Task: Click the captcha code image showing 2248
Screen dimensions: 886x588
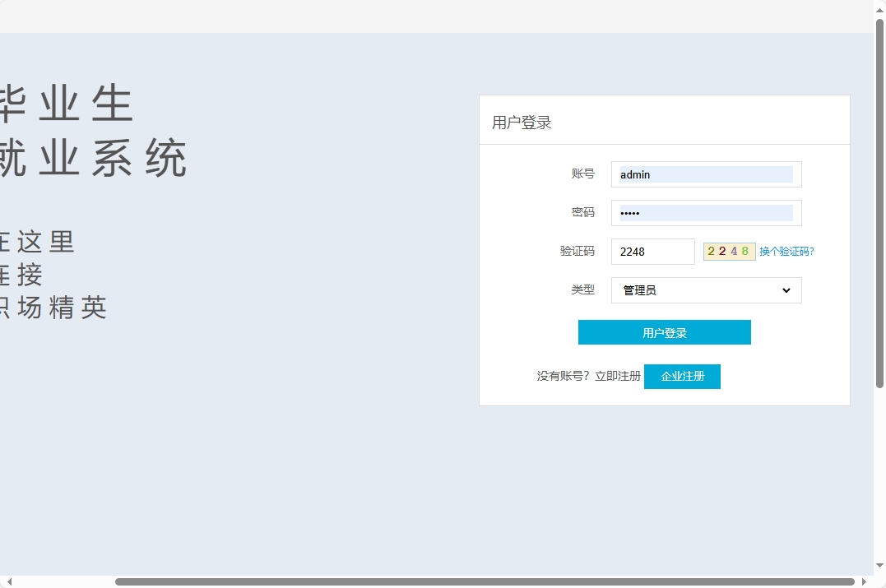Action: tap(729, 251)
